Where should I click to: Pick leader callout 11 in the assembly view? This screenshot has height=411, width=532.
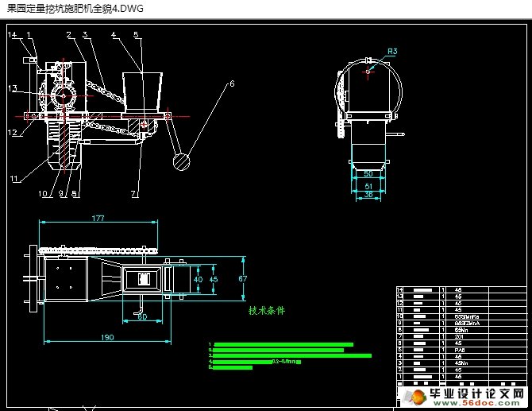[x=14, y=179]
